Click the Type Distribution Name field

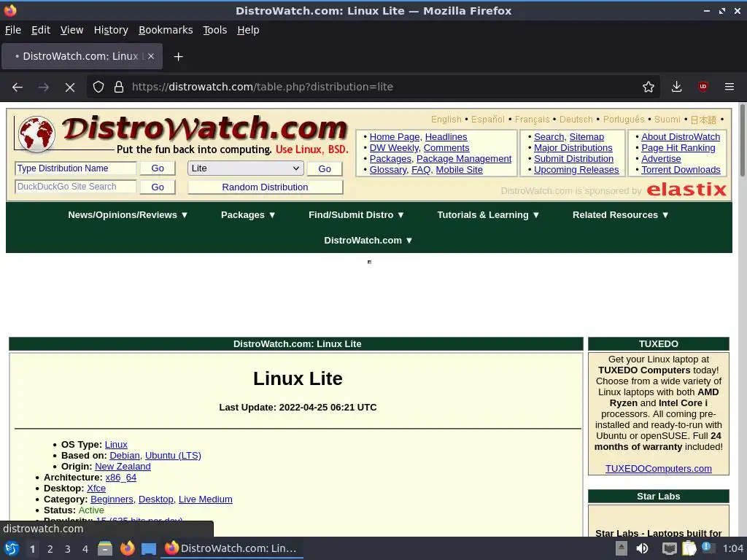pyautogui.click(x=76, y=168)
